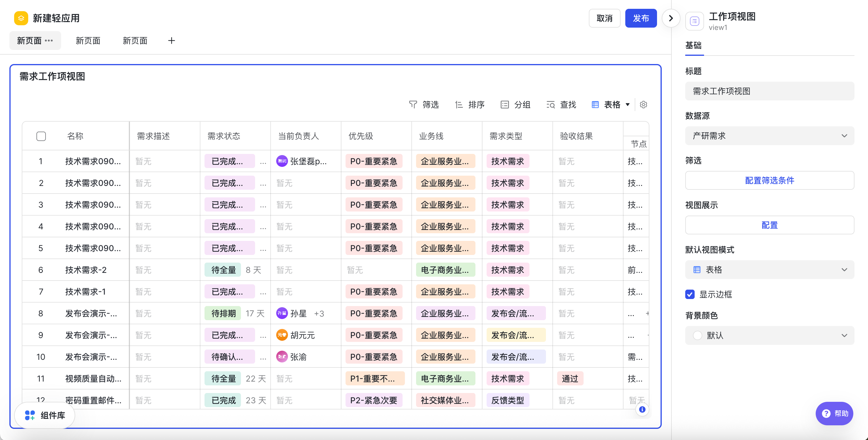Click the sort icon in toolbar

[x=459, y=105]
